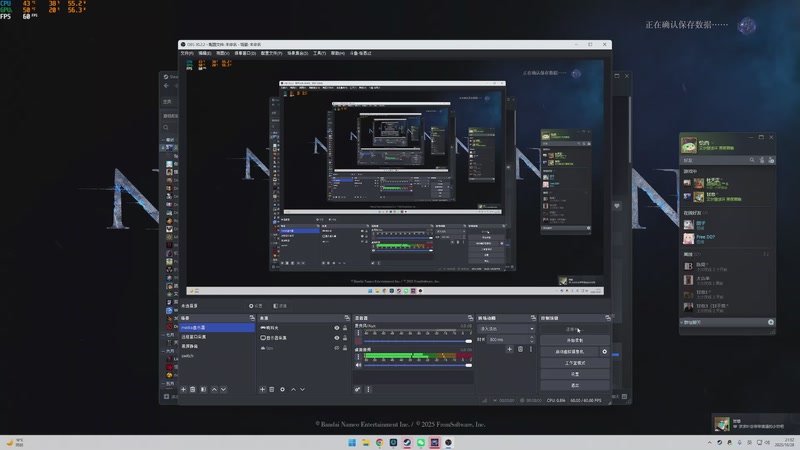
Task: Lock the third source in Sources list
Action: [345, 348]
